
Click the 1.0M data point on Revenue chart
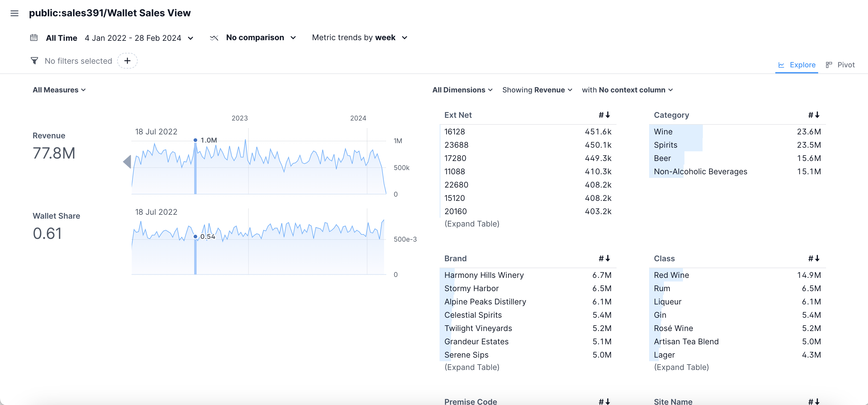195,140
